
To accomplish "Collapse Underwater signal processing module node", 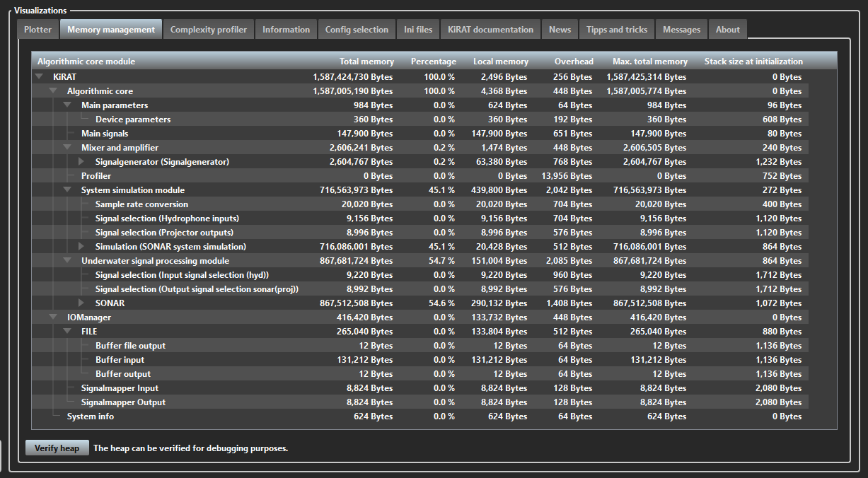I will click(x=67, y=260).
